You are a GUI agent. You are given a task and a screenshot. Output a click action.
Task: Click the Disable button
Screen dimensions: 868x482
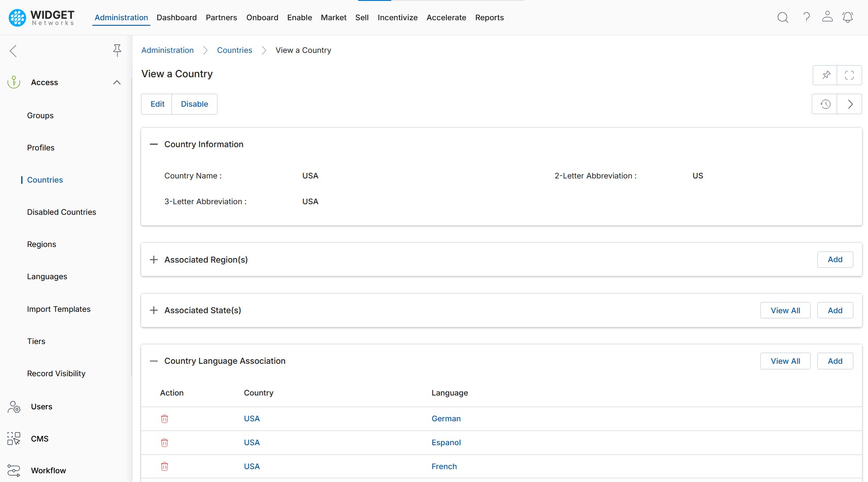[194, 104]
